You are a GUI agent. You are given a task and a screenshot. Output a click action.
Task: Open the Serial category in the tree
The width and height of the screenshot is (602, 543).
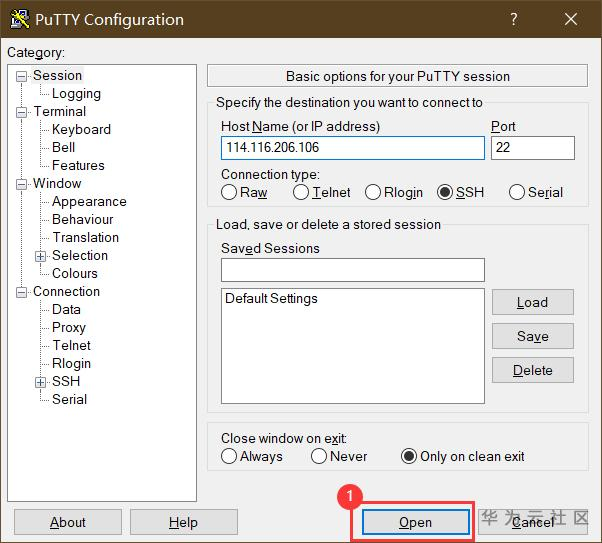tap(69, 399)
